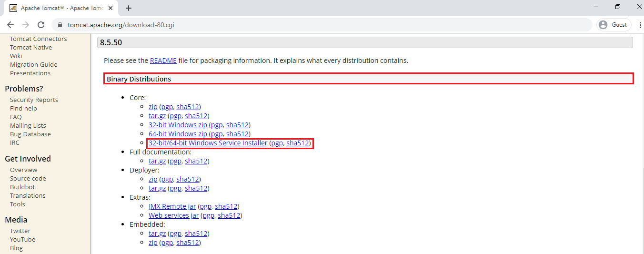Viewport: 644px width, 254px height.
Task: Download the Core tar.gz file
Action: point(157,116)
